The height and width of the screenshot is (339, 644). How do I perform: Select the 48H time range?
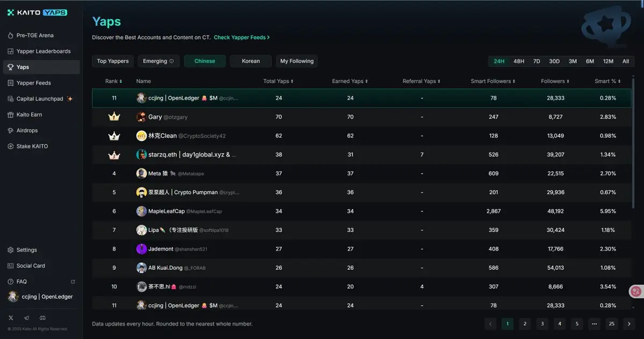518,61
